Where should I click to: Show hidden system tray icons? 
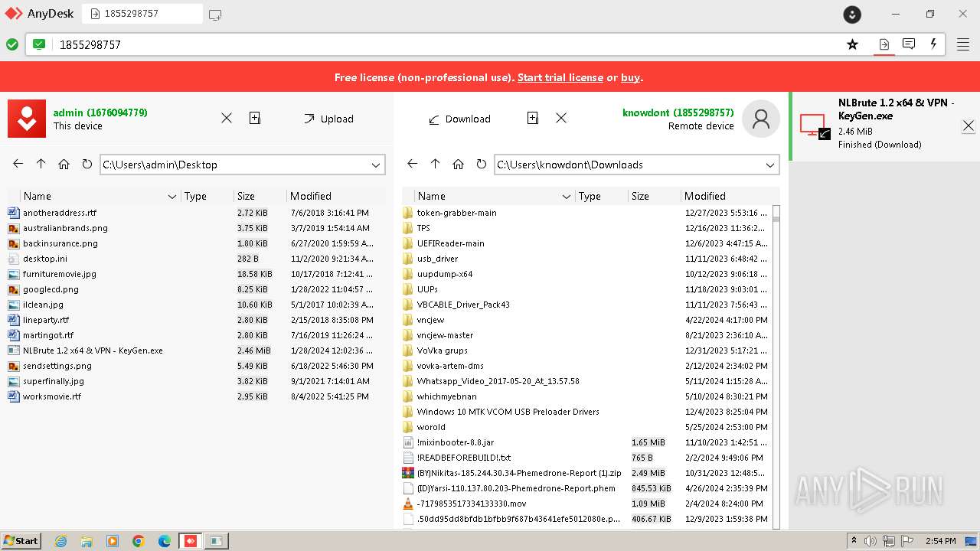tap(854, 541)
